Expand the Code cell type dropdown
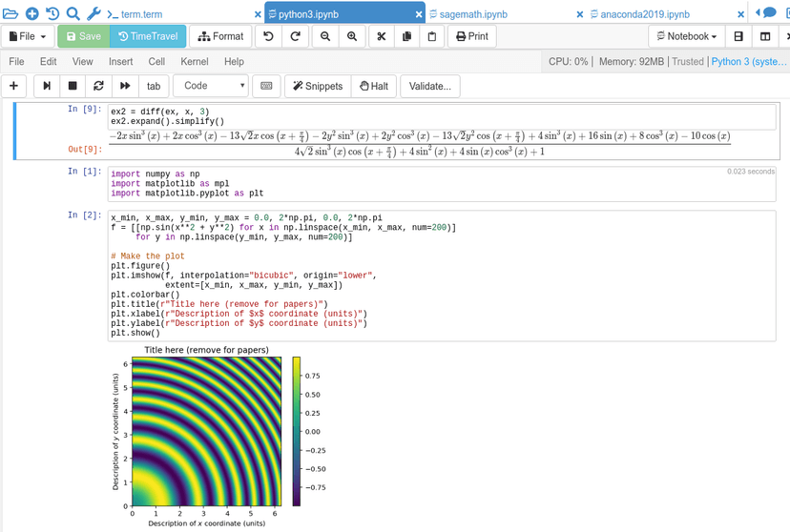The height and width of the screenshot is (532, 790). click(210, 86)
